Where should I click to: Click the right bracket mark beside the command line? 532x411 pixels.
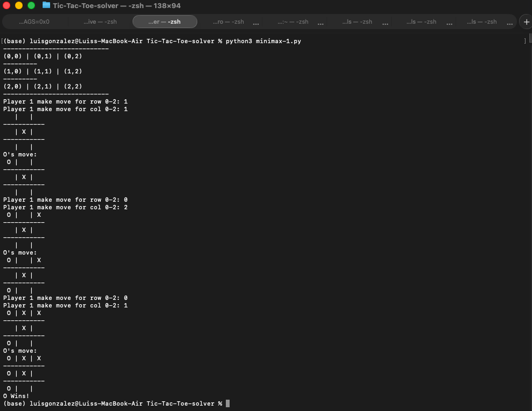click(524, 41)
